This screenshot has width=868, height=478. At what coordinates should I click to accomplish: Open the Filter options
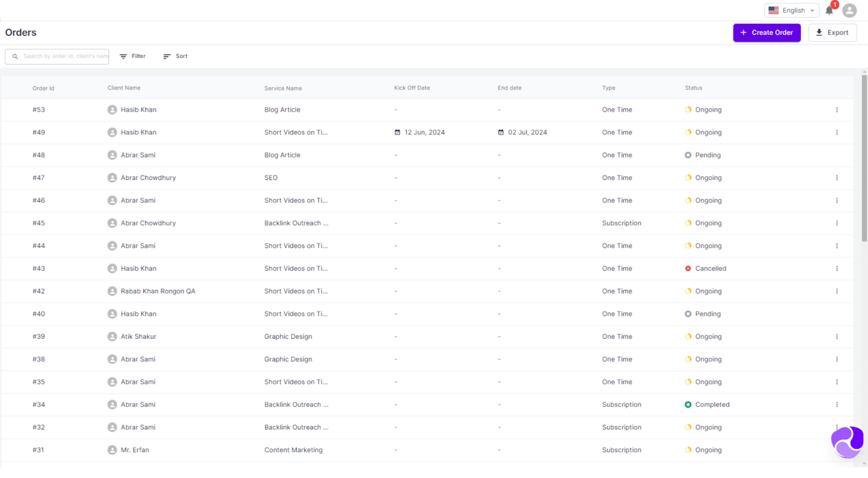133,56
